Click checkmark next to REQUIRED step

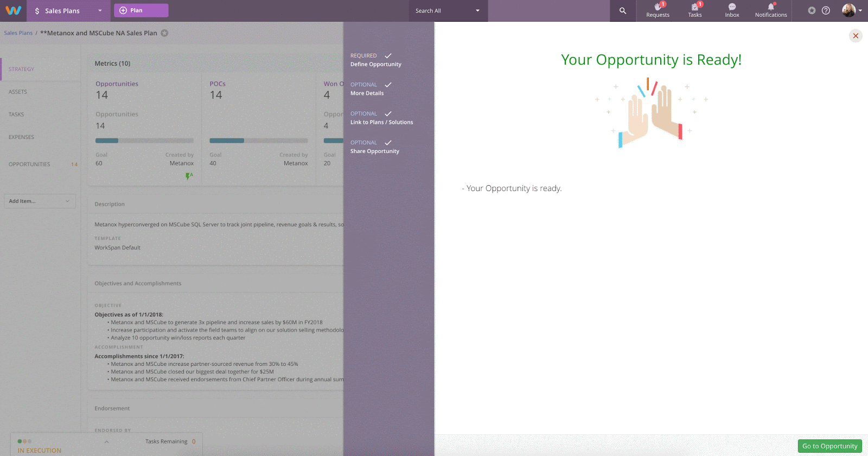click(388, 56)
